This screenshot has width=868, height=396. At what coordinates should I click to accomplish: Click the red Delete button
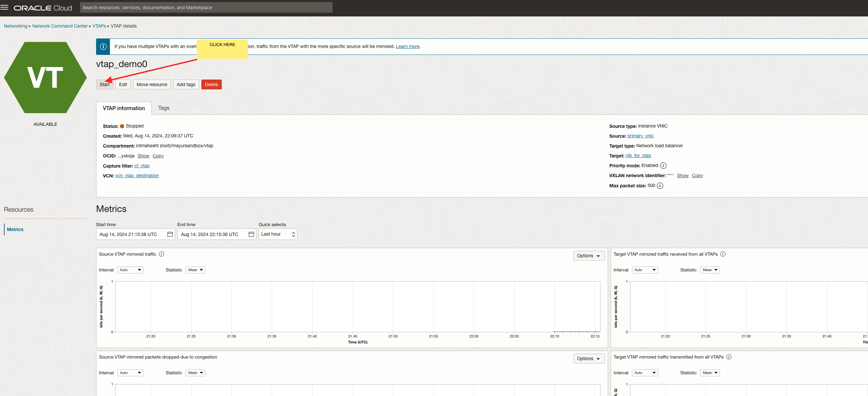pos(211,84)
